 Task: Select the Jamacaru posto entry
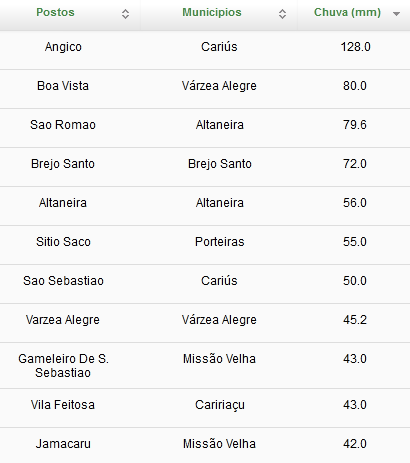click(63, 444)
